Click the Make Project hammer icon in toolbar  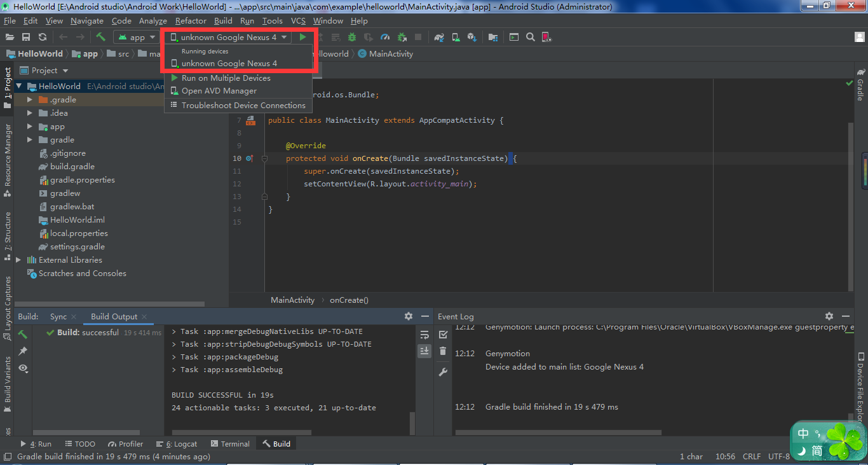click(x=100, y=38)
